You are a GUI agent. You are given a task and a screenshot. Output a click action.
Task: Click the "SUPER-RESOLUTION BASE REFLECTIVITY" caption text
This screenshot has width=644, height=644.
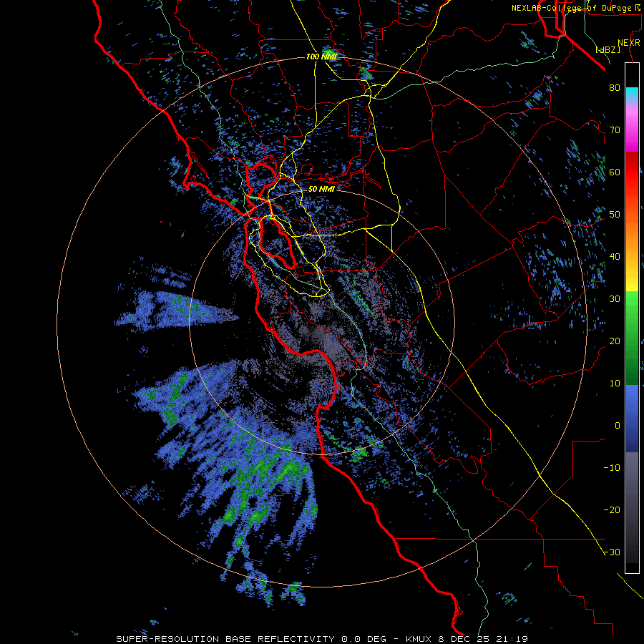point(225,639)
